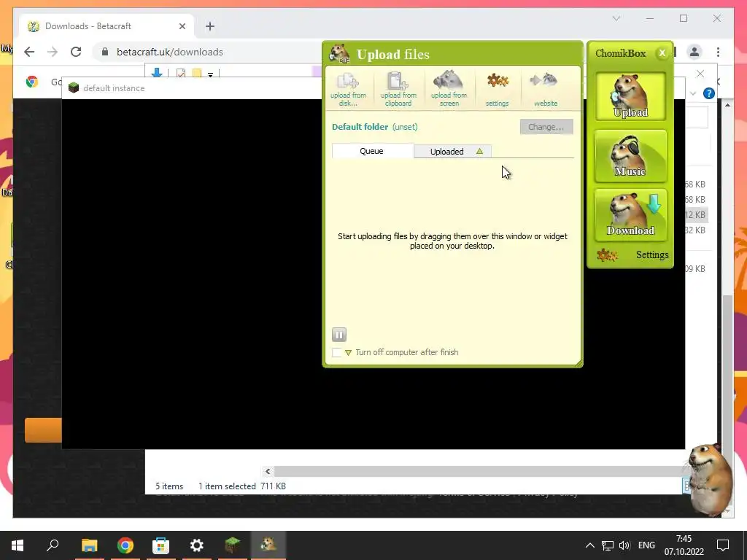Expand the Turn off computer options arrow
This screenshot has width=747, height=560.
pos(348,353)
